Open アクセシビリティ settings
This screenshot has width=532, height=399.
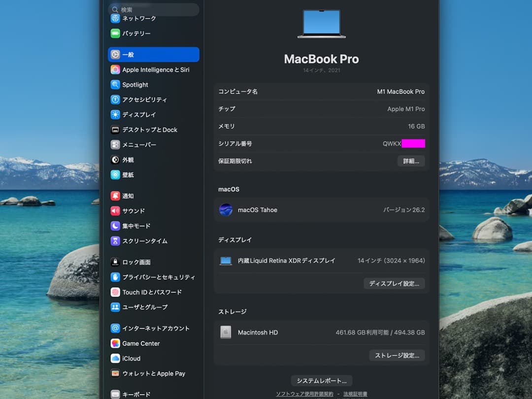(115, 100)
